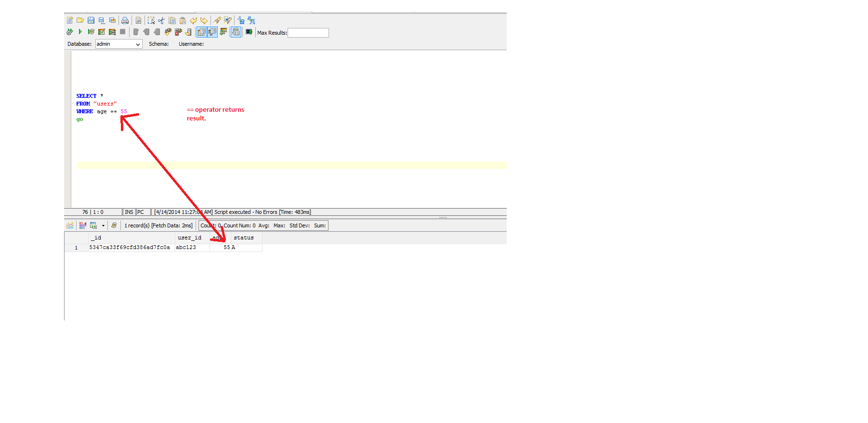Click the first grey Rollback icon

146,32
